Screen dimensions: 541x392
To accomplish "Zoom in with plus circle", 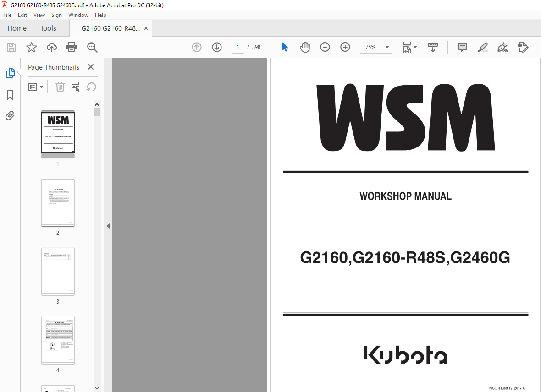I will 345,47.
